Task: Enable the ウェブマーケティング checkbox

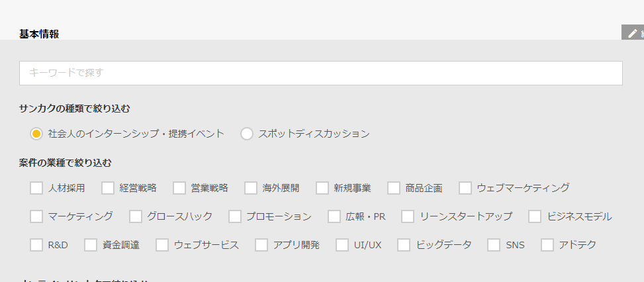Action: point(465,188)
